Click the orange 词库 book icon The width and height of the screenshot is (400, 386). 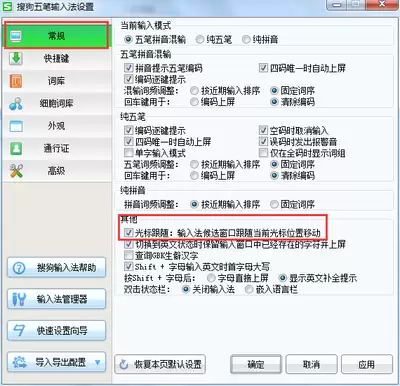[x=16, y=81]
